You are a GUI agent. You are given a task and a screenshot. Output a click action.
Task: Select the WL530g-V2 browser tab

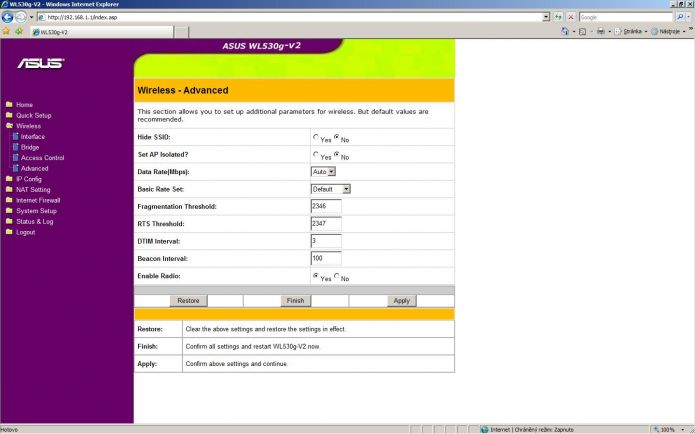point(102,32)
